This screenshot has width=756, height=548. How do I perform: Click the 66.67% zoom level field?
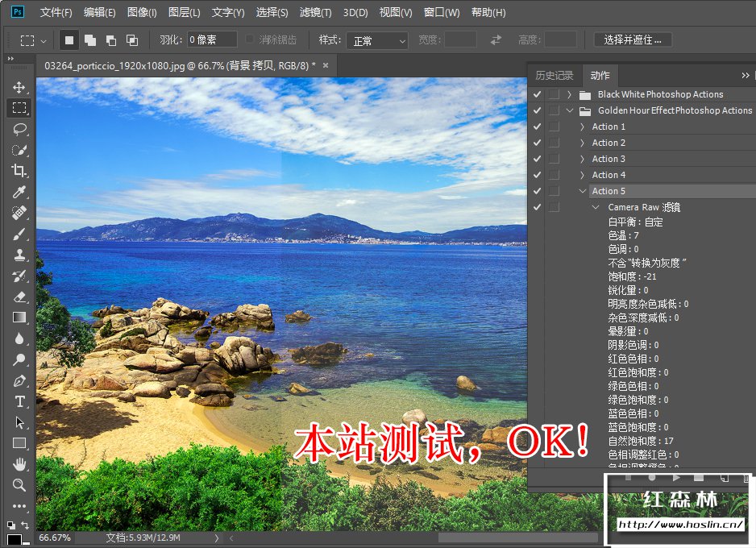pos(55,538)
